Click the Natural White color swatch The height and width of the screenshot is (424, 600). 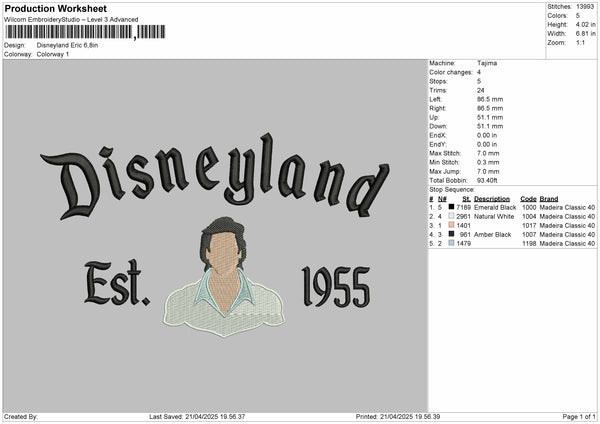(452, 216)
